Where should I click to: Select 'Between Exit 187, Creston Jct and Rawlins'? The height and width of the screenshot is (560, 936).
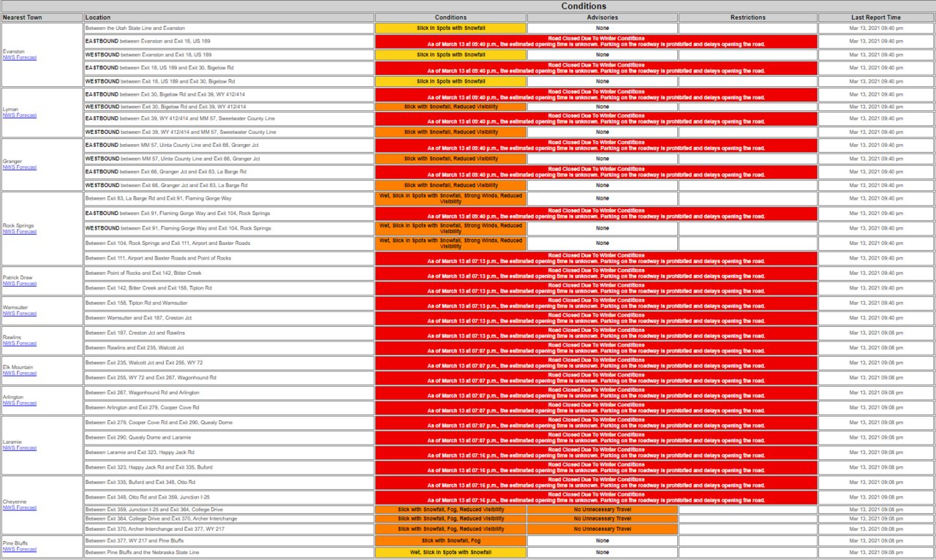[230, 333]
